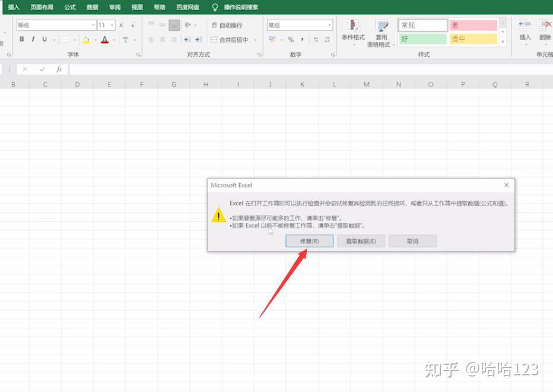Click the align left icon
Viewport: 553px width, 392px height.
pyautogui.click(x=151, y=40)
